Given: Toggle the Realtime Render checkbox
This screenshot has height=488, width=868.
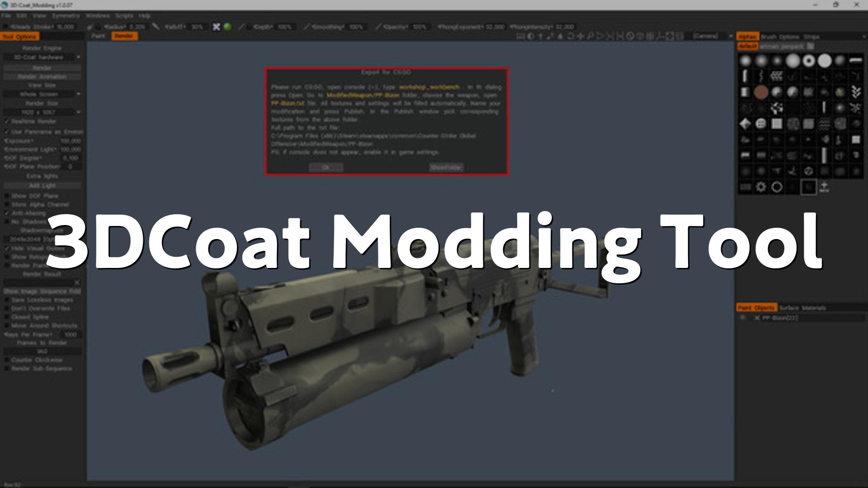Looking at the screenshot, I should click(7, 122).
